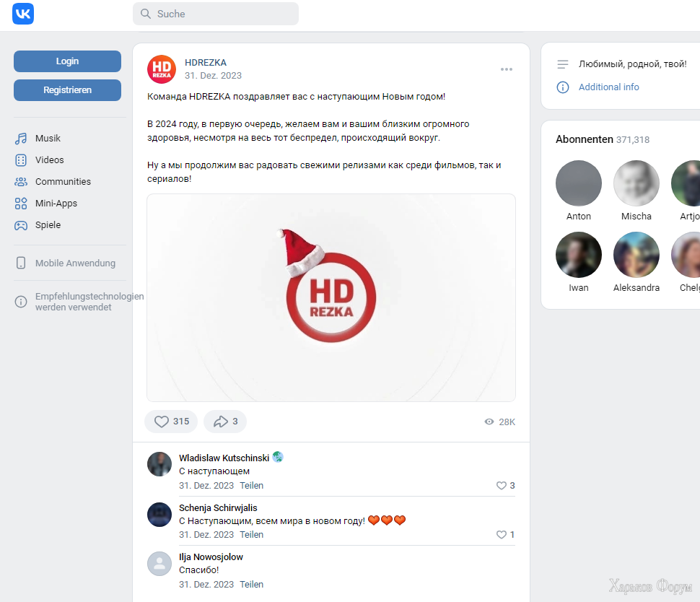Viewport: 700px width, 602px height.
Task: Click comment text 'Спасибо!'
Action: pyautogui.click(x=198, y=570)
